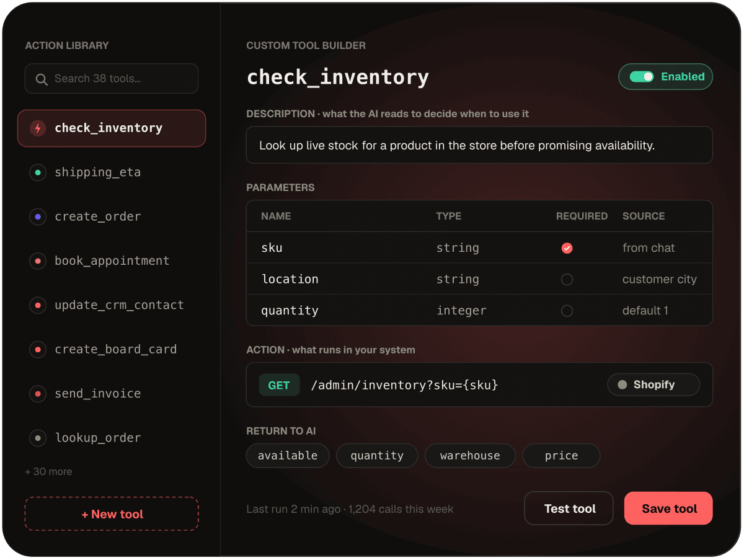The width and height of the screenshot is (744, 560).
Task: Click the search magnifier icon
Action: [x=42, y=79]
